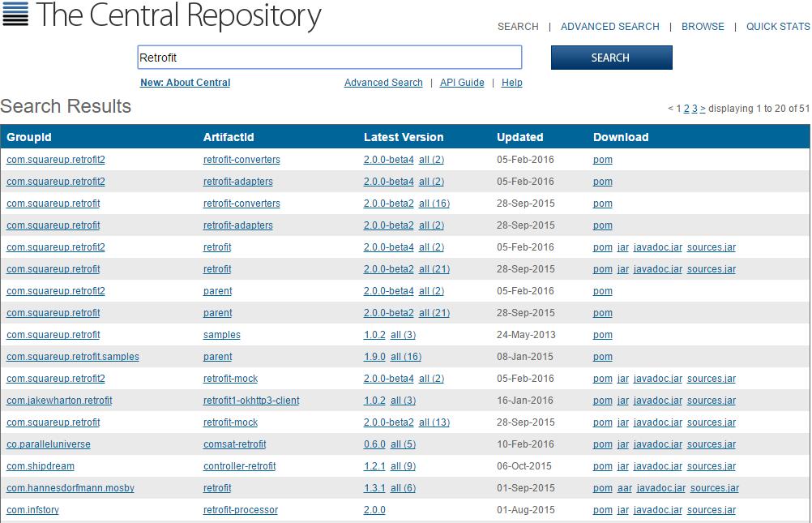812x523 pixels.
Task: Download pom for the samples artifact
Action: coord(602,335)
